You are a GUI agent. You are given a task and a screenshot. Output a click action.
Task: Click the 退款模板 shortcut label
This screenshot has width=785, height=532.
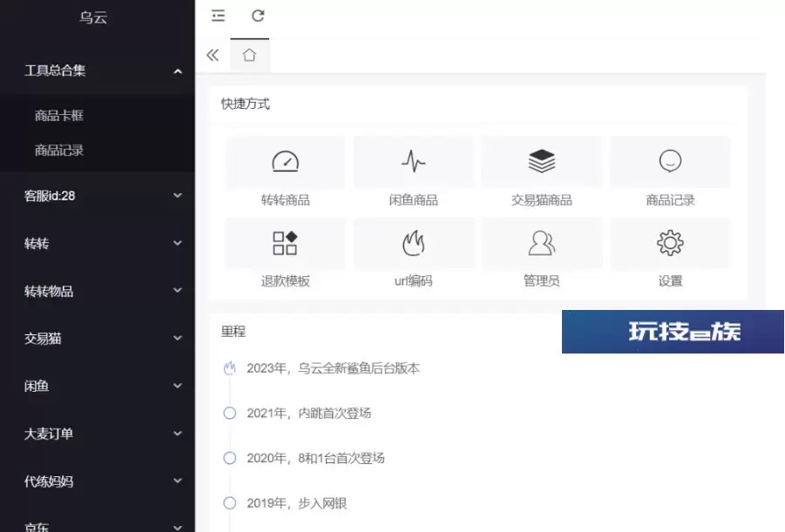pos(286,280)
